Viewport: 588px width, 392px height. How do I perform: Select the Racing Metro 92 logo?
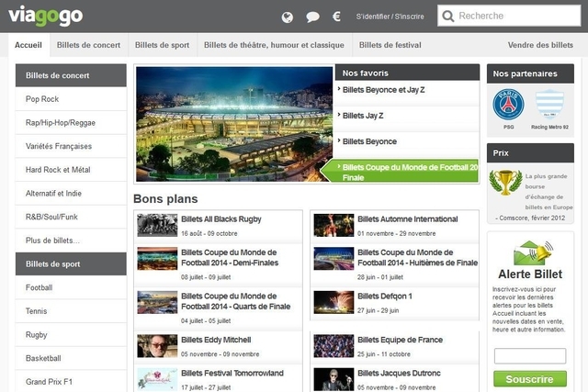[549, 104]
